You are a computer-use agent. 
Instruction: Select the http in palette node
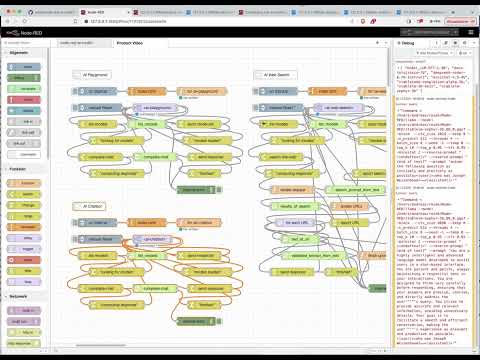(24, 333)
